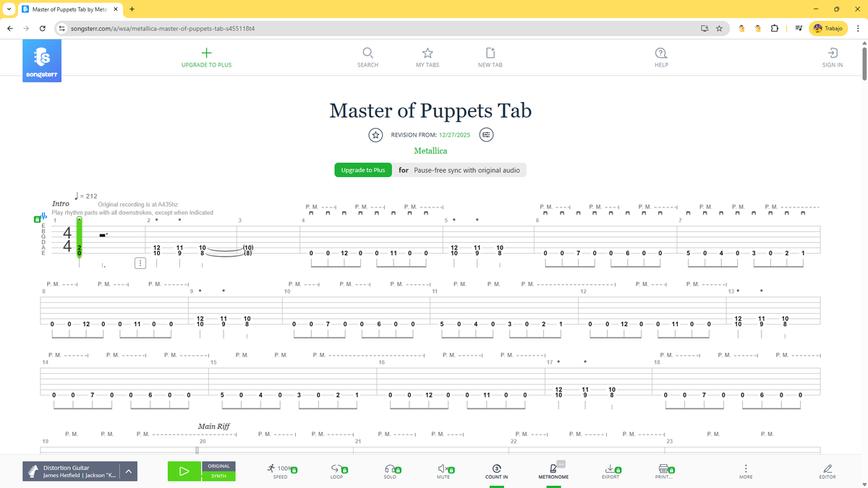Select the Master of Puppets browser tab

tap(69, 9)
